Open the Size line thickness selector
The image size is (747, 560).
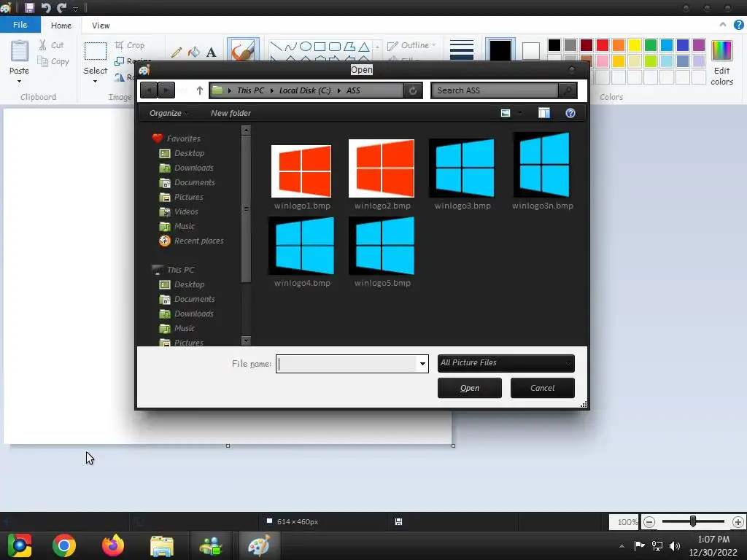[x=462, y=50]
